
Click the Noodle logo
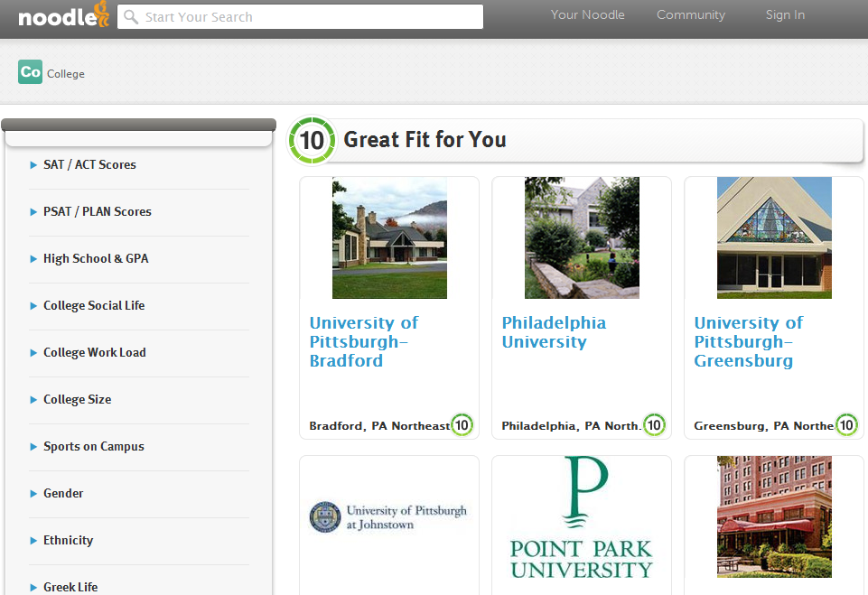point(63,15)
